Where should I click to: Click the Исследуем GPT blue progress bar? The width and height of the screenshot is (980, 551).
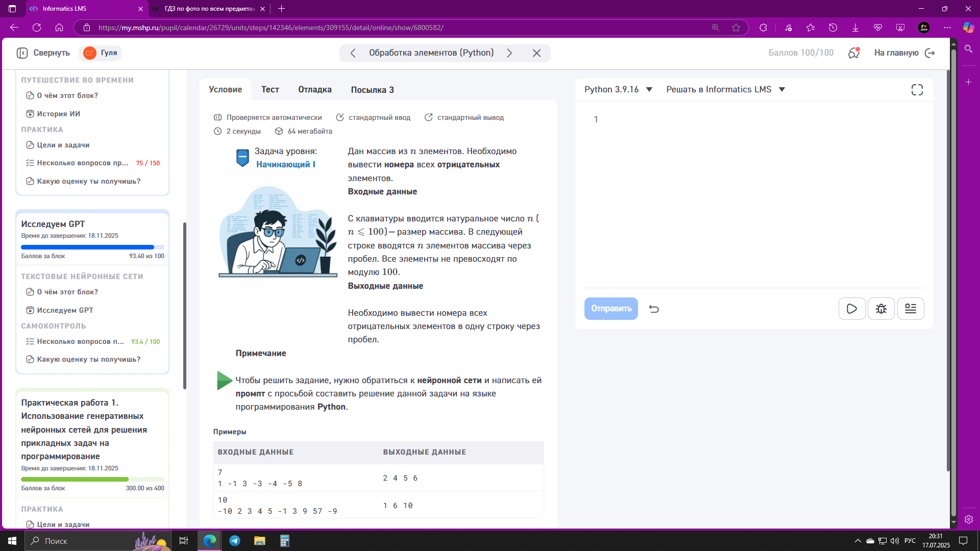[88, 247]
